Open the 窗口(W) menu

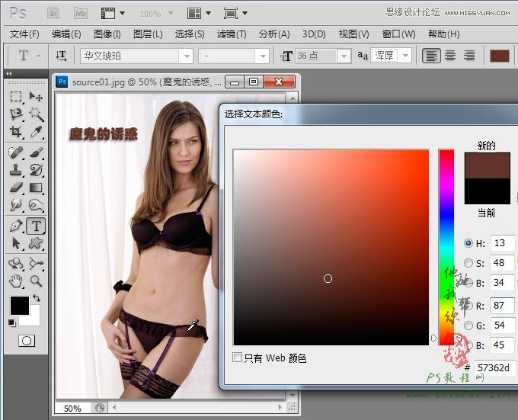click(x=398, y=34)
